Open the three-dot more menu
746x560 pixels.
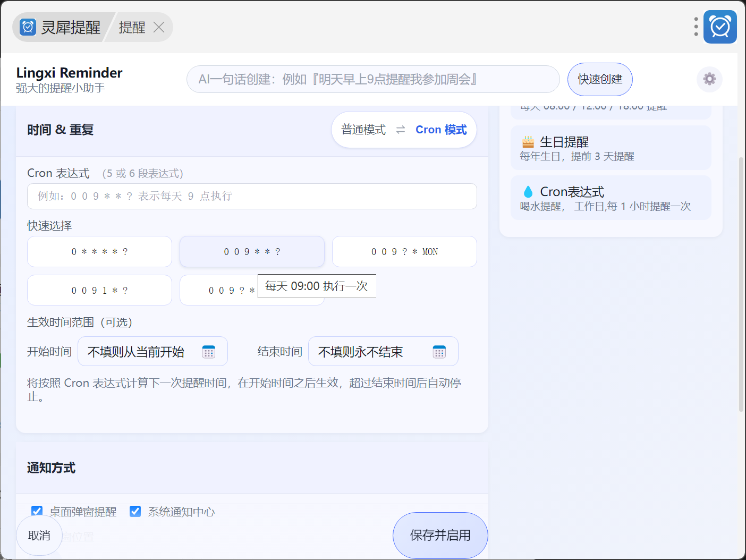[696, 27]
